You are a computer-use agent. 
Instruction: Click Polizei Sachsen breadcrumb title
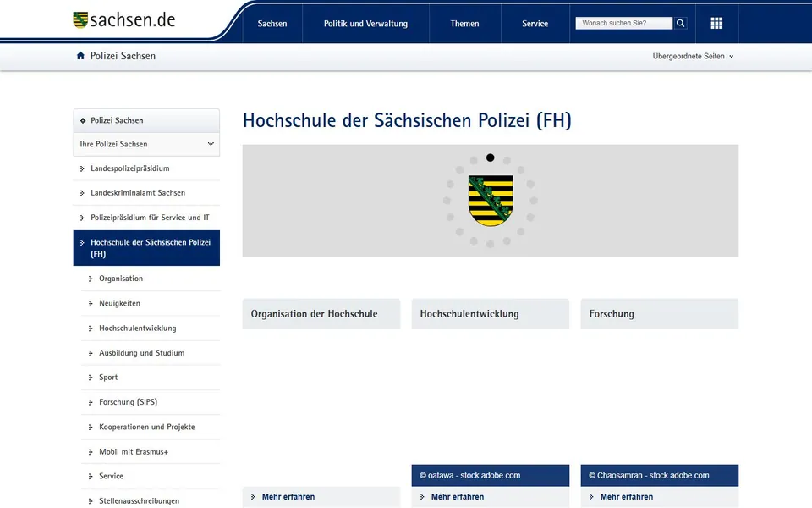[x=123, y=56]
